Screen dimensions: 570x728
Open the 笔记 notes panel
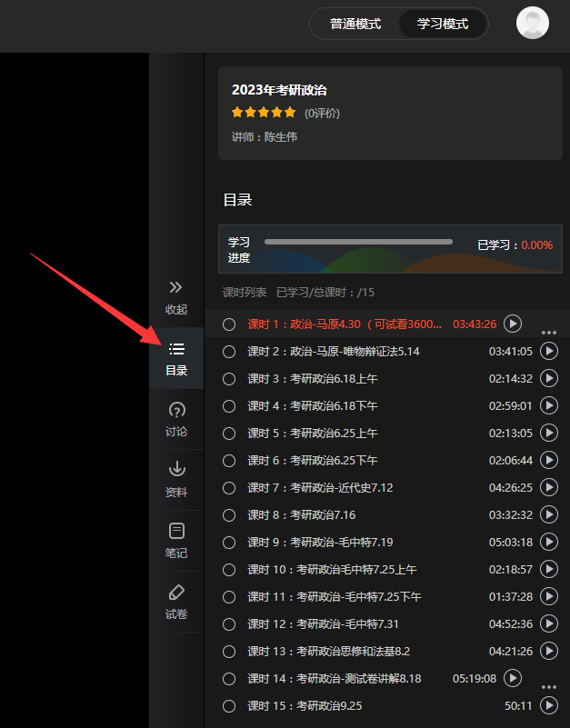176,541
